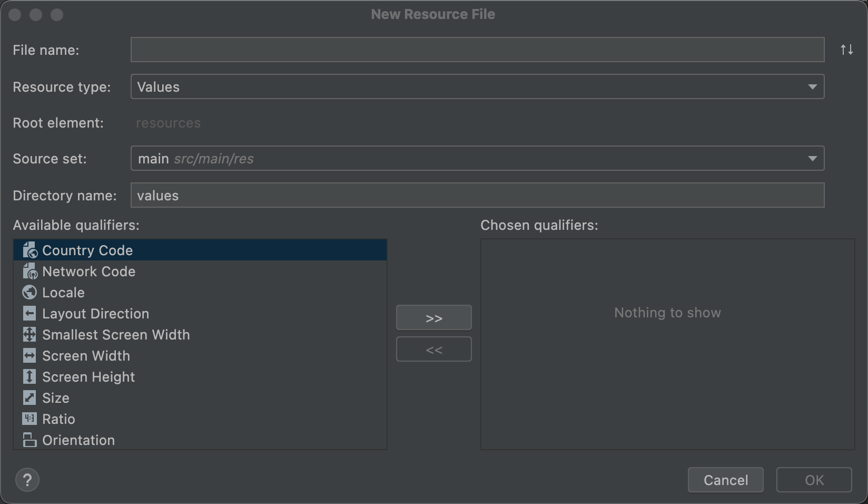
Task: Click the Orientation qualifier icon
Action: [x=29, y=440]
